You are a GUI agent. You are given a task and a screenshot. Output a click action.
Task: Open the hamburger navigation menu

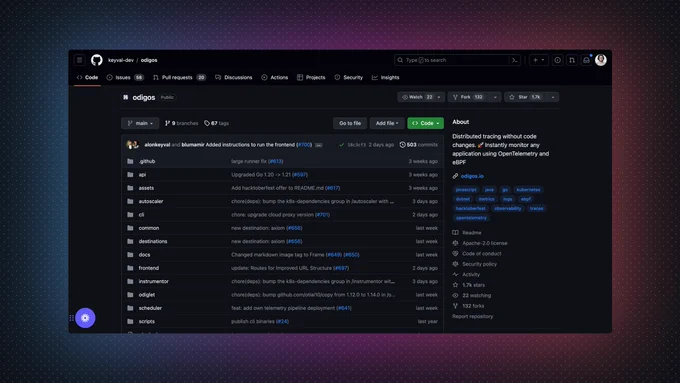click(x=79, y=60)
